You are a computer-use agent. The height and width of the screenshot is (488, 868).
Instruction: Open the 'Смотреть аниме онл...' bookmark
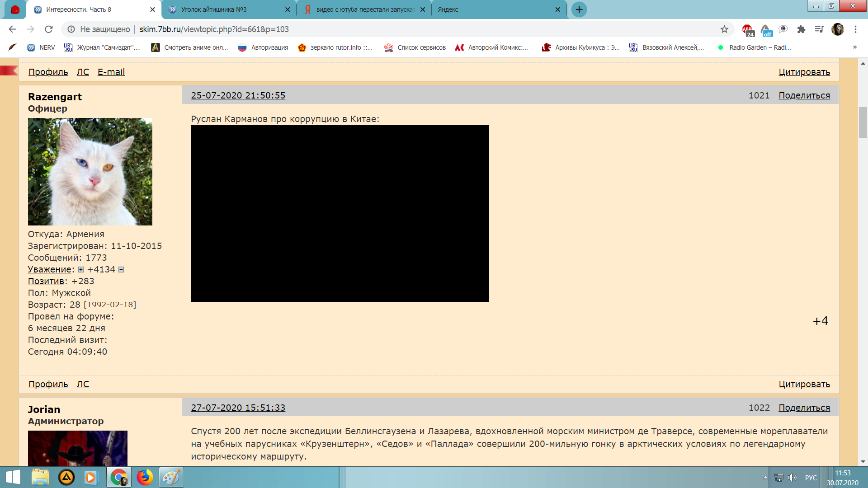tap(189, 47)
